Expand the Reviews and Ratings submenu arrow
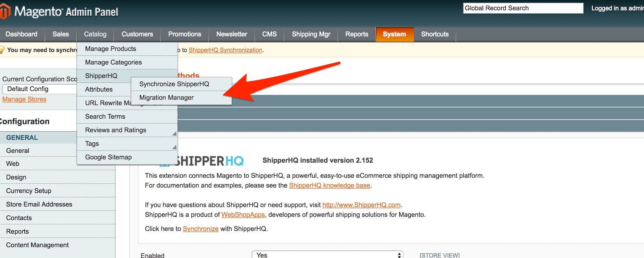 (x=174, y=134)
